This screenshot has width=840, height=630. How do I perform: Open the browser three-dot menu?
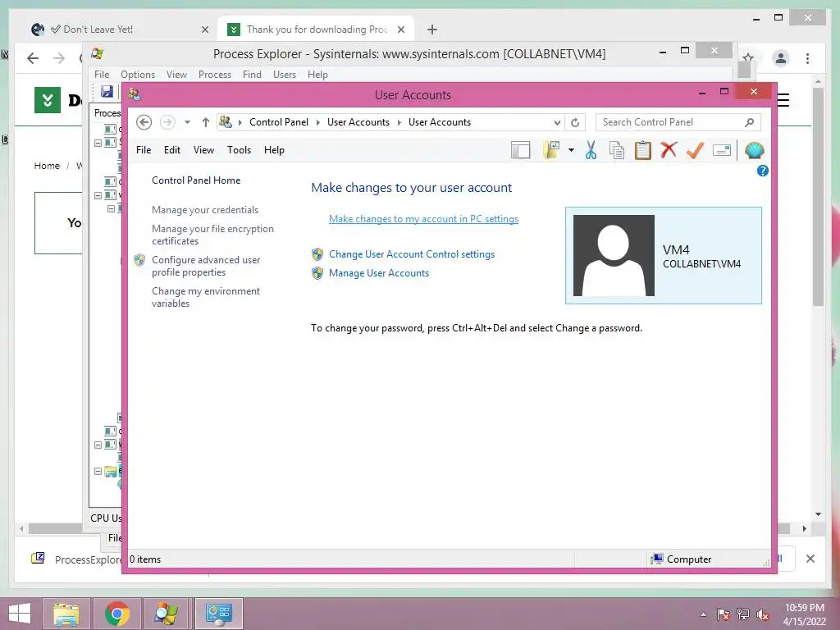tap(807, 59)
